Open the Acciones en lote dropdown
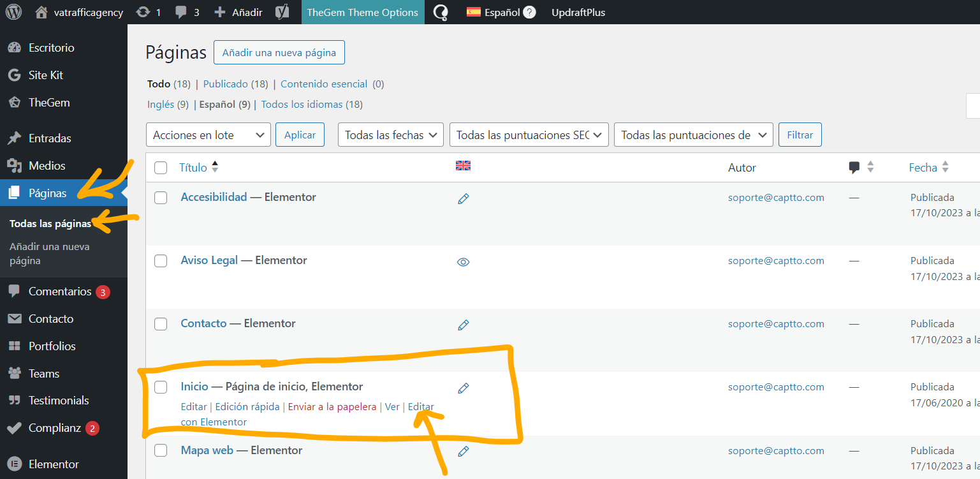Screen dimensions: 980x479 tap(208, 135)
